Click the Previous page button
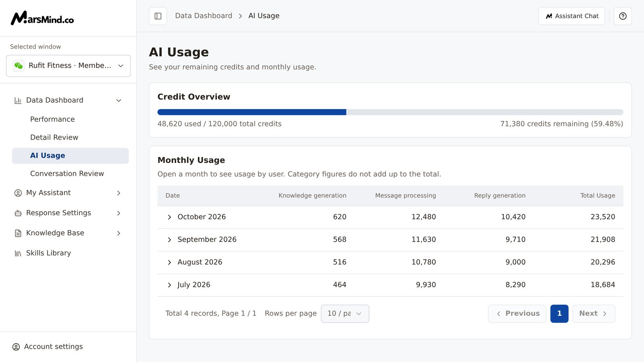The width and height of the screenshot is (644, 362). click(517, 314)
